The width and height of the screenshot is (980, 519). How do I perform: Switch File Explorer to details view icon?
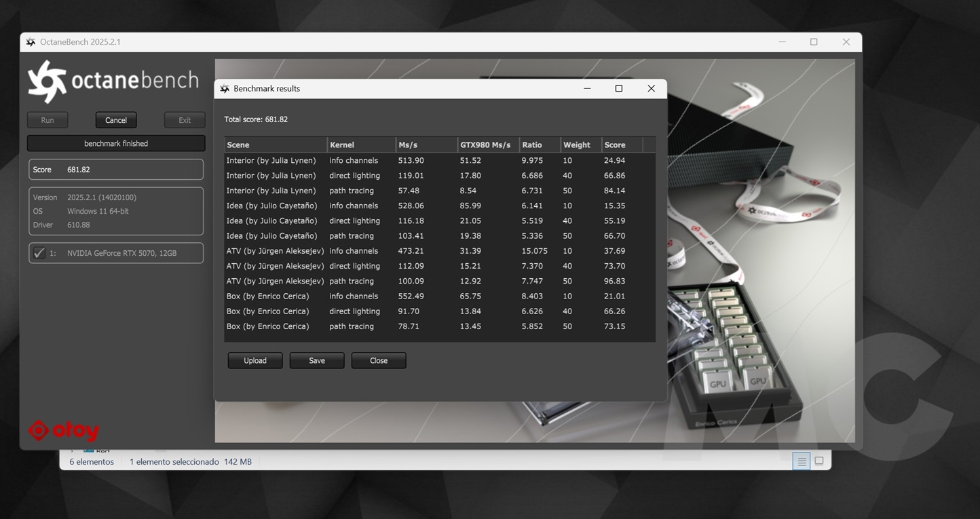coord(802,461)
